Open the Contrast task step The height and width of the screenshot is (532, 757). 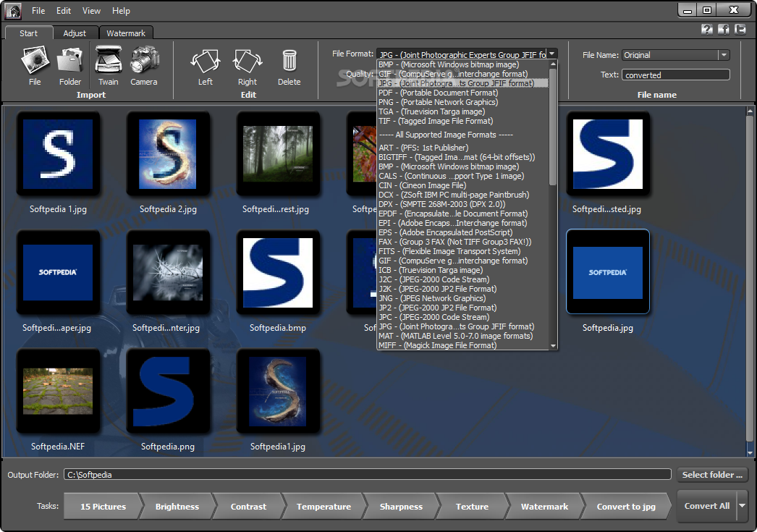point(248,507)
